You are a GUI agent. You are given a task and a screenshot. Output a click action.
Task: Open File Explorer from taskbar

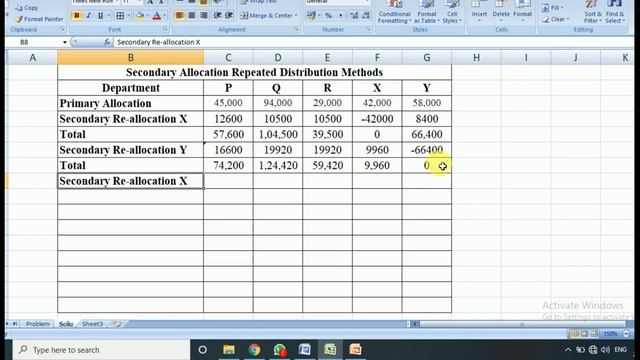pos(229,350)
